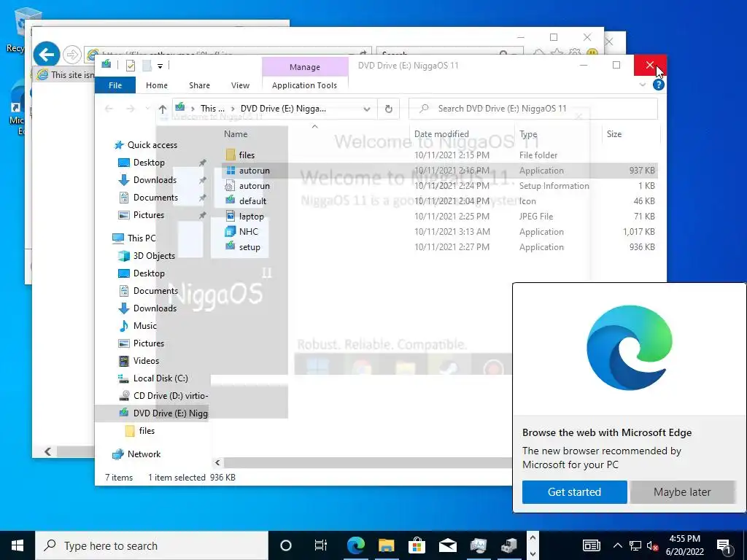747x560 pixels.
Task: Select the autorun Setup Information file
Action: (254, 186)
